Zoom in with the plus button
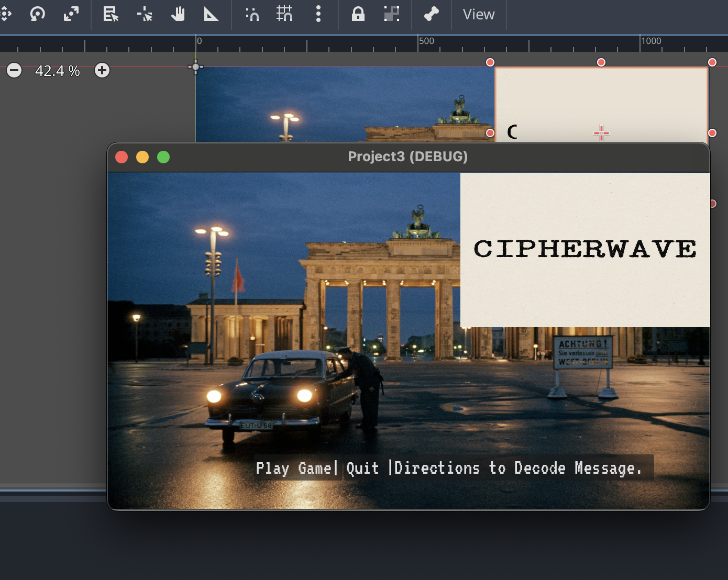 click(102, 70)
